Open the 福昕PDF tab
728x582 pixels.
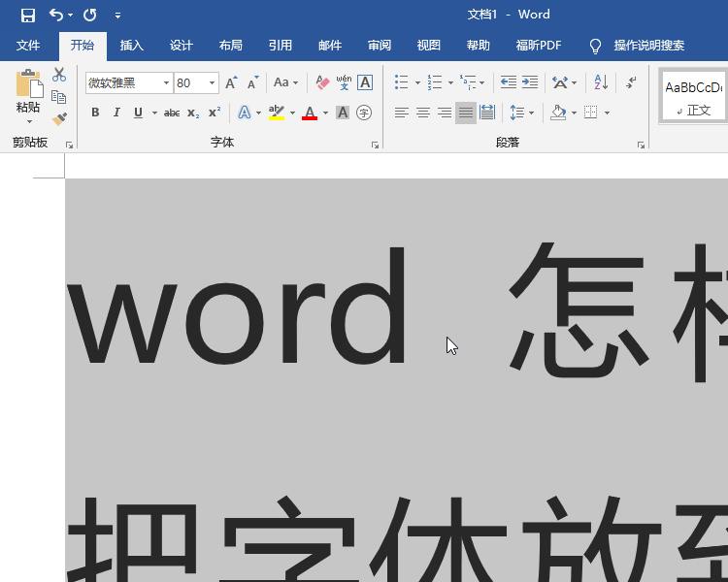539,46
